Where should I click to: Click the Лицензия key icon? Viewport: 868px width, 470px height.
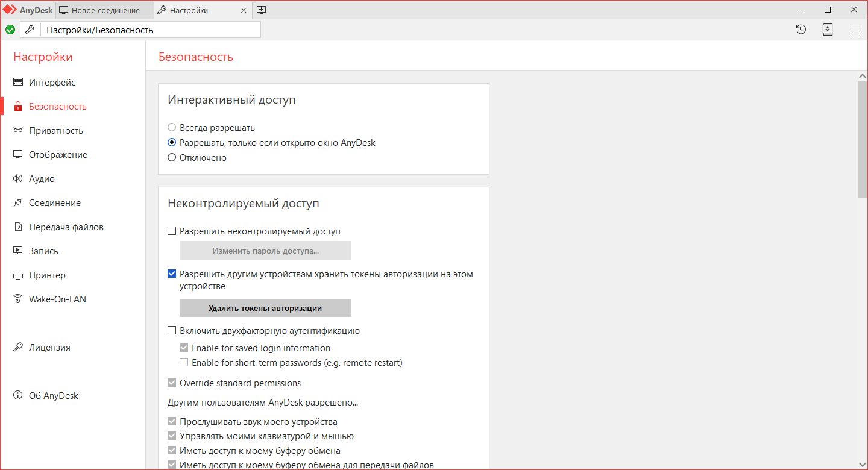click(18, 348)
